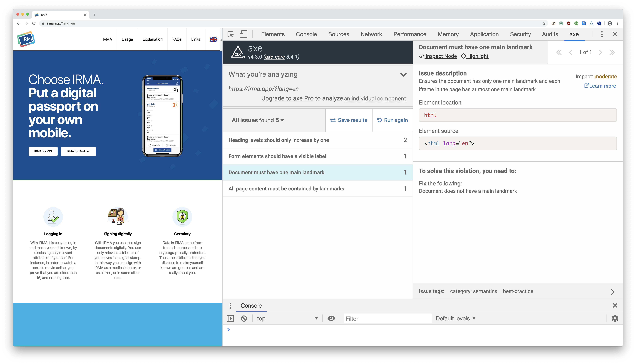Expand the Issue tags chevron
Image resolution: width=636 pixels, height=364 pixels.
(613, 292)
